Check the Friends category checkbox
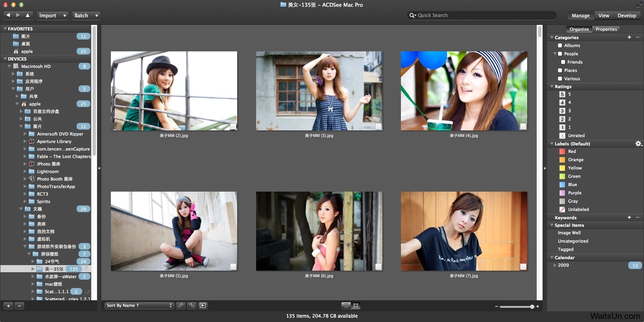The image size is (644, 322). pos(563,62)
